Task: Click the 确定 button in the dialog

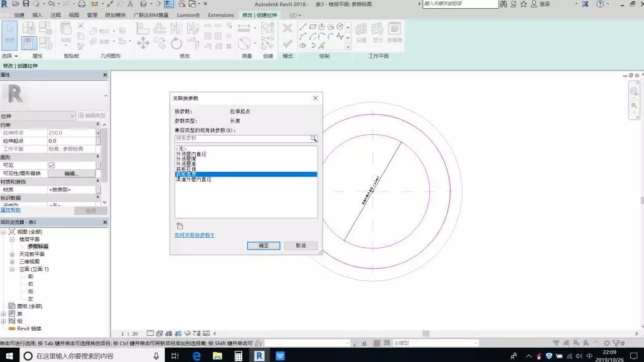Action: coord(264,246)
